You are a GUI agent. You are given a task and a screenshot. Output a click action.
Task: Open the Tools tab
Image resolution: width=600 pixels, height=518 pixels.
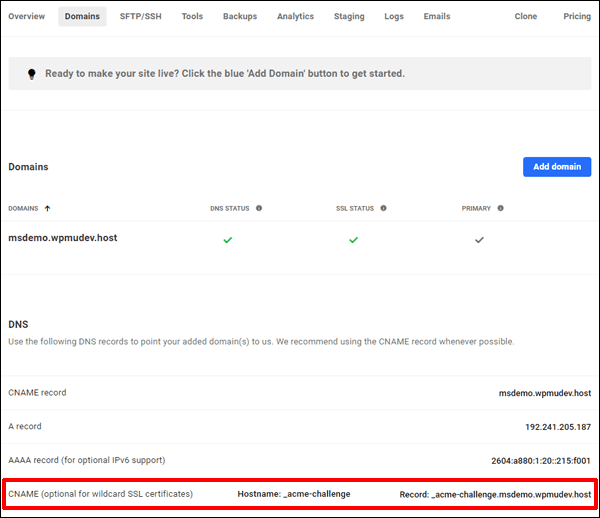192,16
